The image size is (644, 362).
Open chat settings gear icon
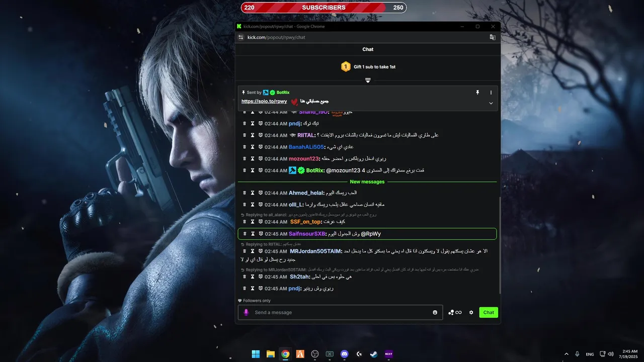[471, 312]
